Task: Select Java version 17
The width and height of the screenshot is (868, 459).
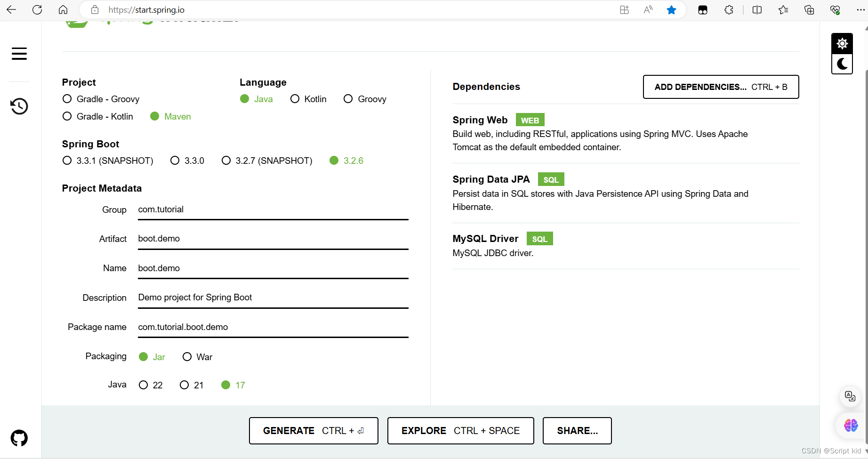Action: 233,385
